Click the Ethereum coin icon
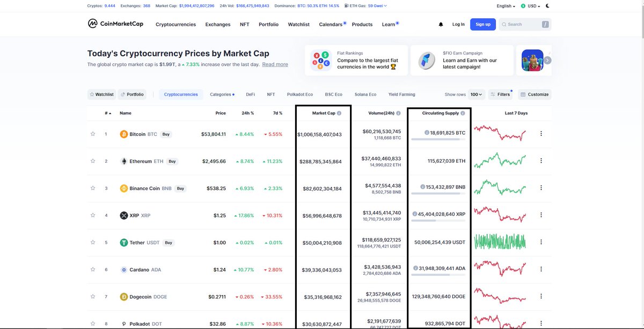The height and width of the screenshot is (329, 644). click(124, 161)
